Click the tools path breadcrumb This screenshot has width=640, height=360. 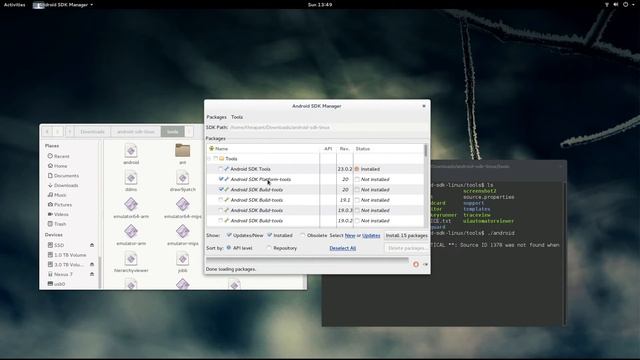click(173, 131)
